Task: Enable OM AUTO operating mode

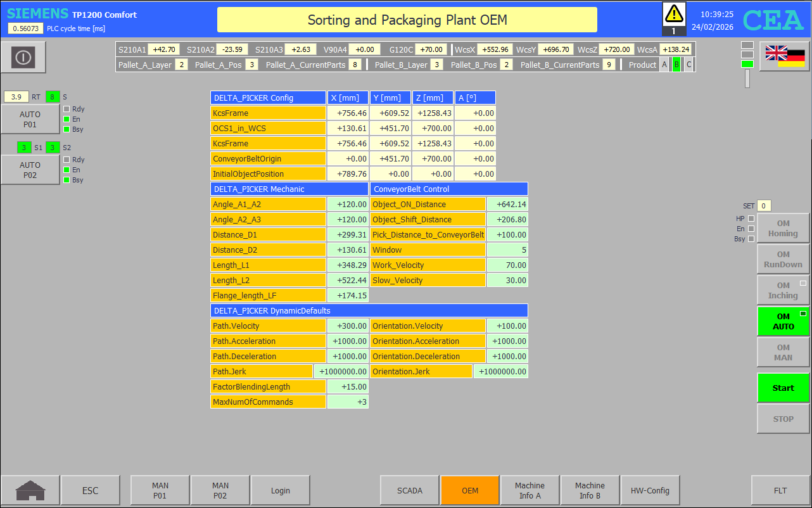Action: (x=783, y=321)
